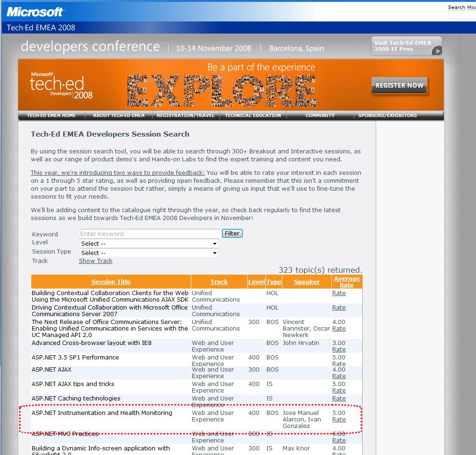Open the Level dropdown
Image resolution: width=476 pixels, height=455 pixels.
[x=149, y=243]
